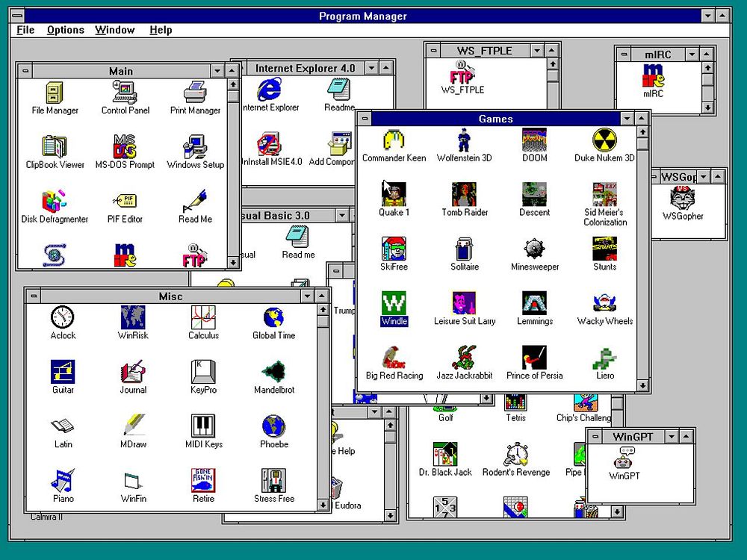Open the Options menu
Screen dimensions: 747x560
tap(66, 30)
